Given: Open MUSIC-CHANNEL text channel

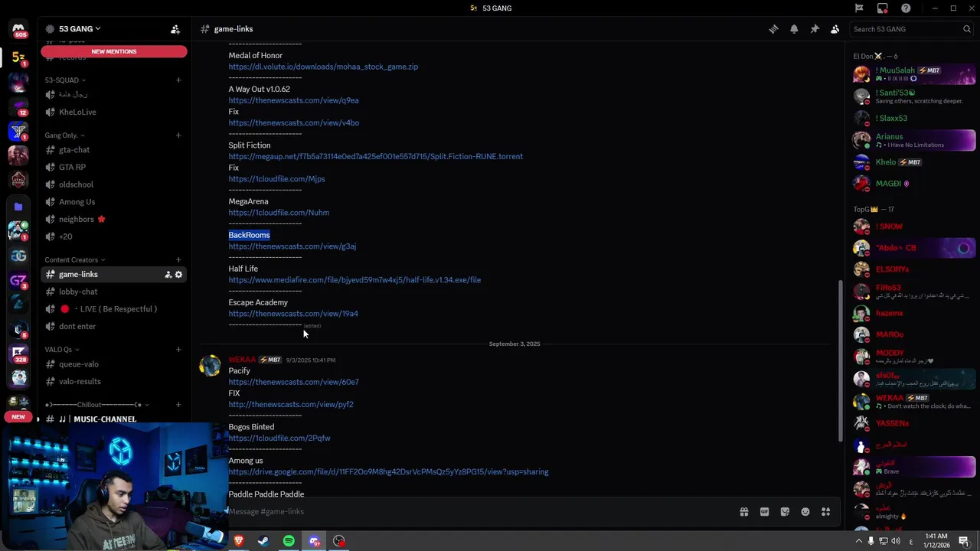Looking at the screenshot, I should click(113, 419).
